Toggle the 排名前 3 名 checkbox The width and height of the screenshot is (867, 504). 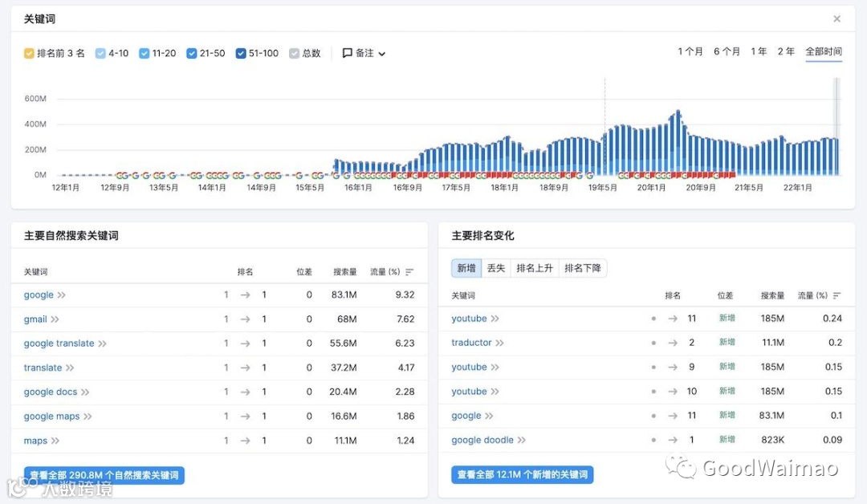click(x=29, y=54)
